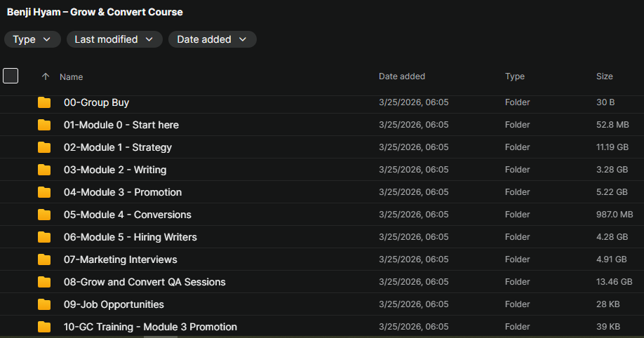
Task: Tick the select-all checkbox in the header
Action: (x=11, y=76)
